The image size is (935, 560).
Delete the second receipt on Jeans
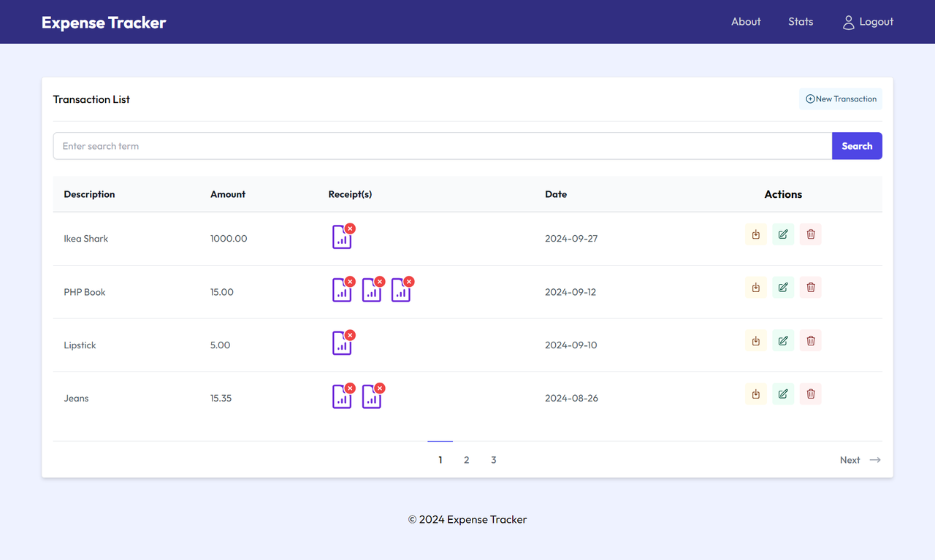point(380,388)
